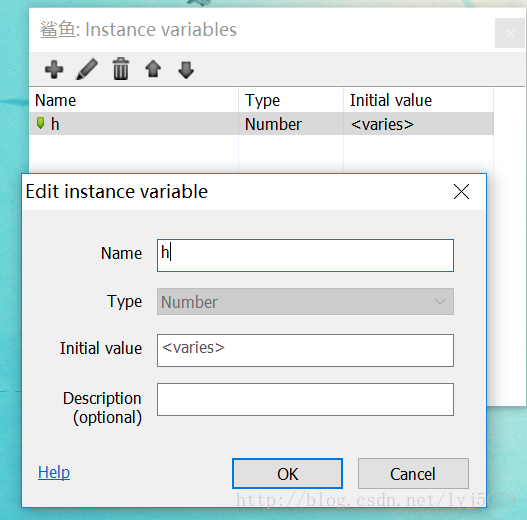Close the Instance variables window

tap(510, 33)
